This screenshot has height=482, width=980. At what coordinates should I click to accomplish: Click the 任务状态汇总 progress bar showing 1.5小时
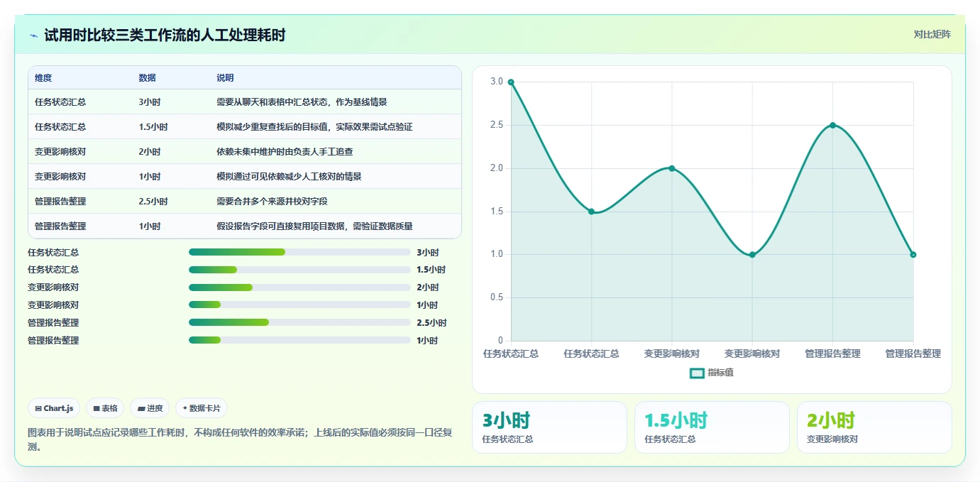point(299,270)
